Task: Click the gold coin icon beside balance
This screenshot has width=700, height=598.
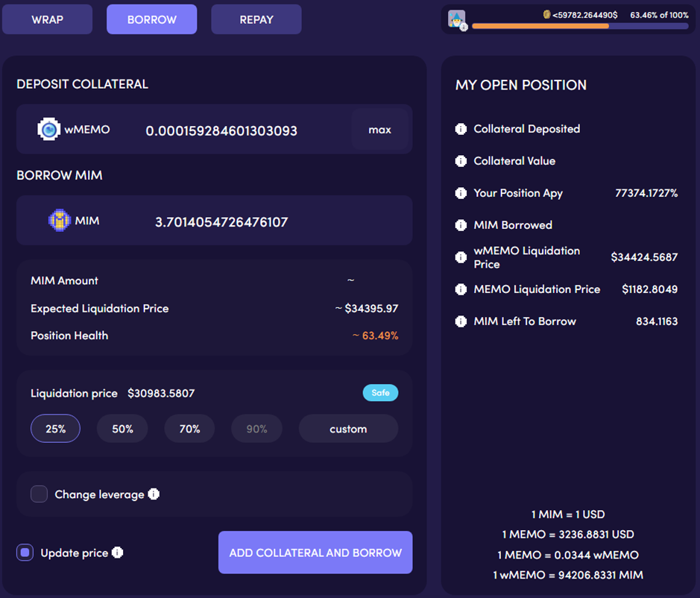Action: (x=546, y=14)
